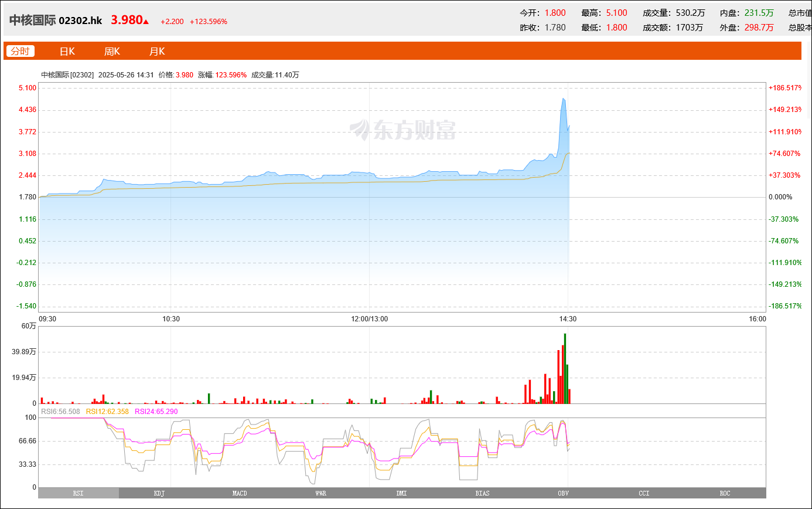Open the W%R indicator tab
This screenshot has width=812, height=509.
321,493
